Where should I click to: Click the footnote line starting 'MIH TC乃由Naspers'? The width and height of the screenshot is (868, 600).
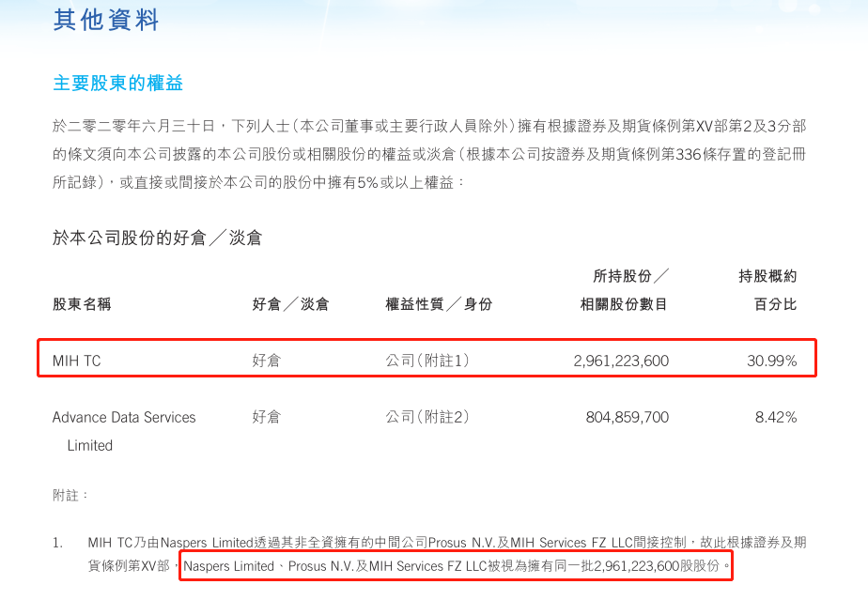[447, 543]
